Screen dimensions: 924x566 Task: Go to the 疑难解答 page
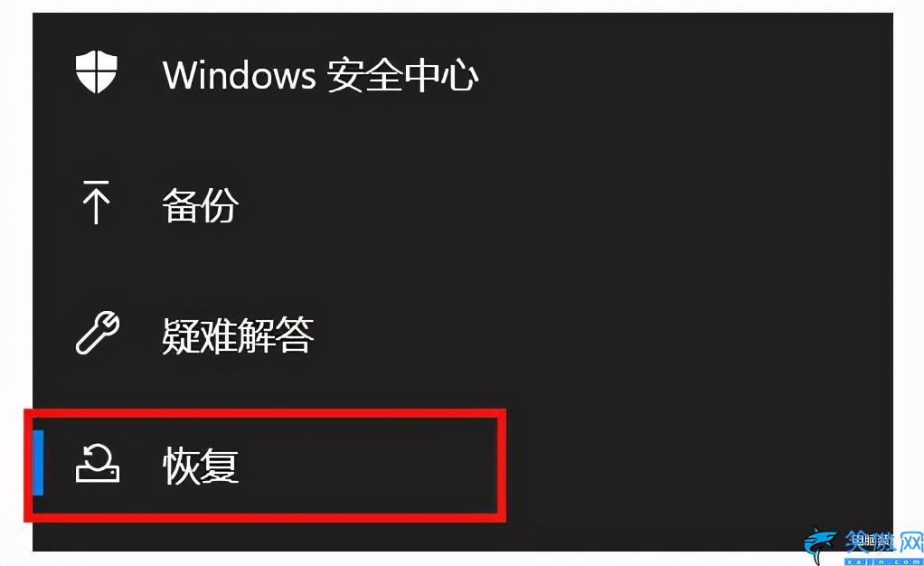coord(194,335)
